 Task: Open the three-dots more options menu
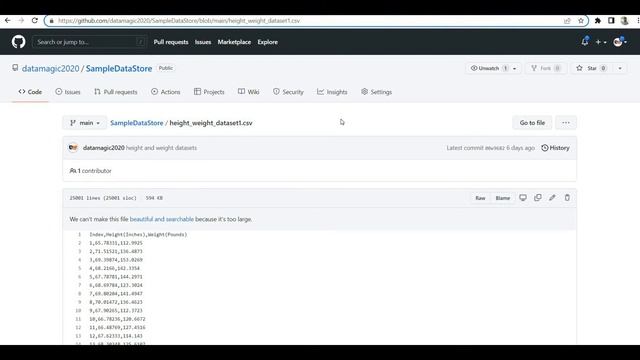566,123
